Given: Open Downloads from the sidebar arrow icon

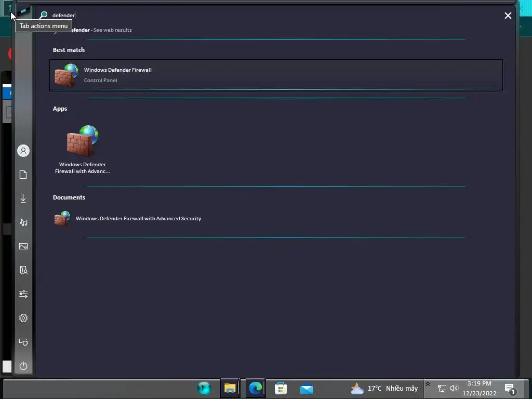Looking at the screenshot, I should (23, 198).
